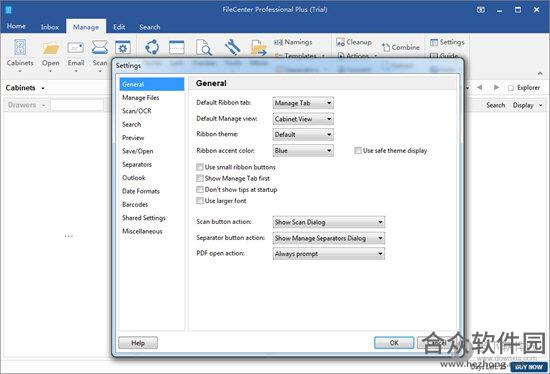Click the Manage ribbon tab
The image size is (550, 374).
[x=86, y=27]
